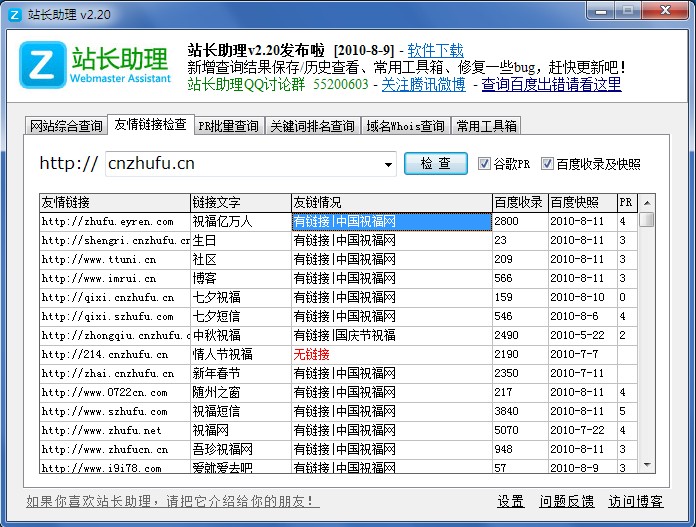This screenshot has height=527, width=696.
Task: Click the 有链接|国庆节祝福 status cell
Action: pos(392,336)
